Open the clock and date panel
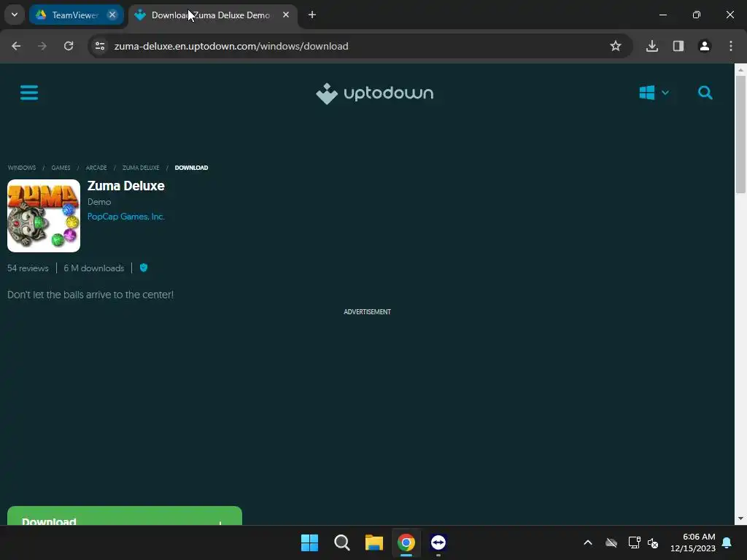This screenshot has height=560, width=747. [693, 542]
